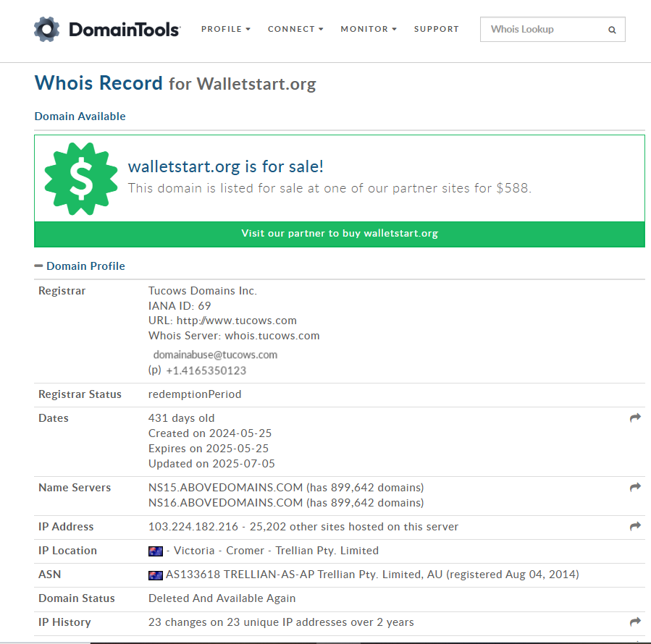Select the Tucows Domains Inc. registrar name
The image size is (651, 644).
(203, 291)
